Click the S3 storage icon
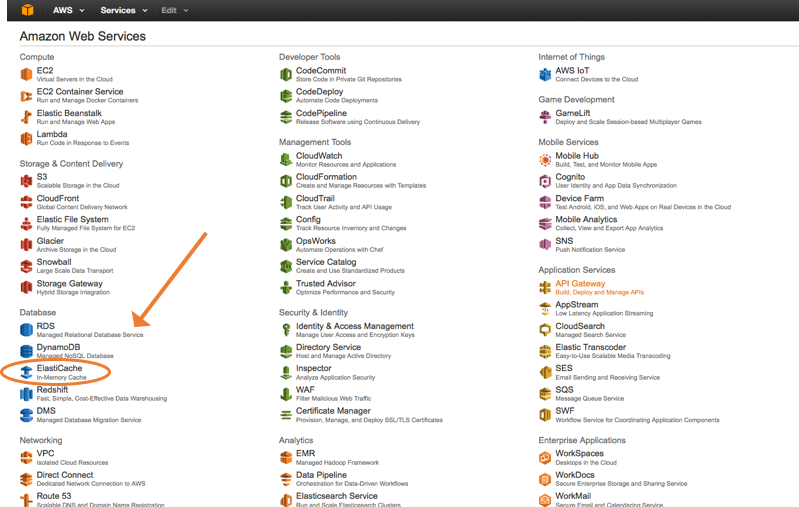 (26, 181)
